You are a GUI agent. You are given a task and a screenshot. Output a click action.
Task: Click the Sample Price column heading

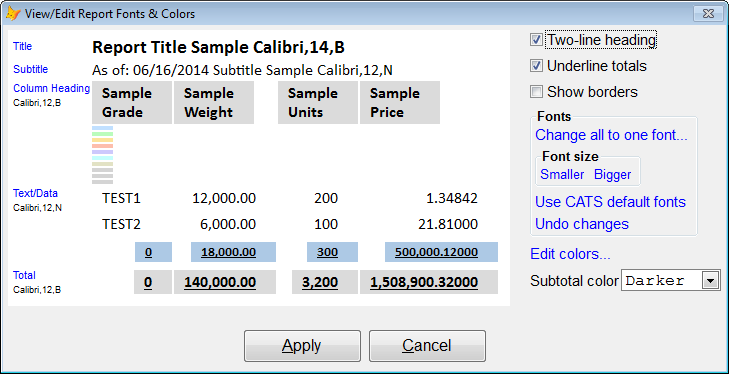[400, 102]
